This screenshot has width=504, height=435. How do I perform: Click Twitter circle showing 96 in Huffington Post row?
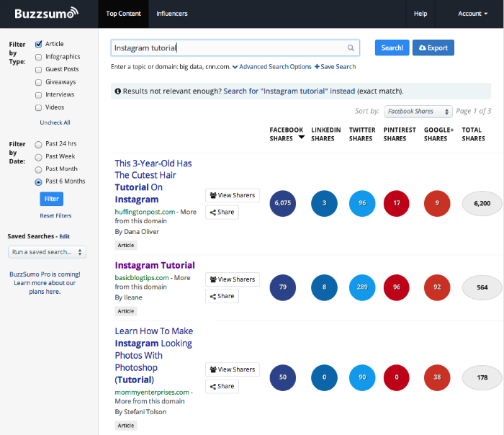362,203
